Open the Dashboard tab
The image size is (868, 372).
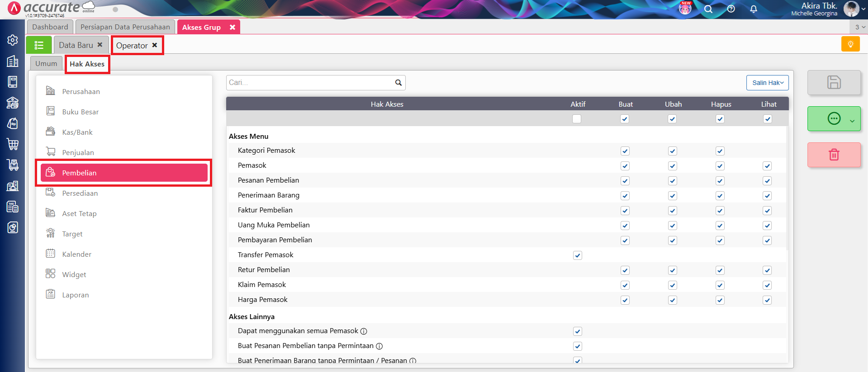50,27
